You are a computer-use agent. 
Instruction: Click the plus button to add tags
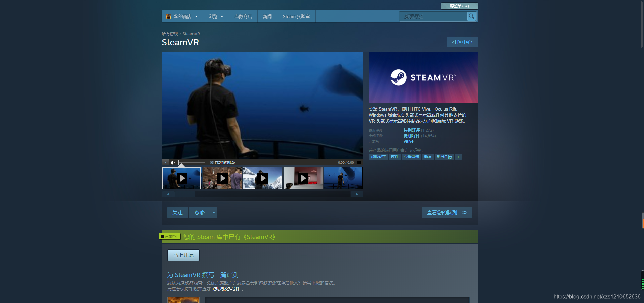(x=458, y=157)
